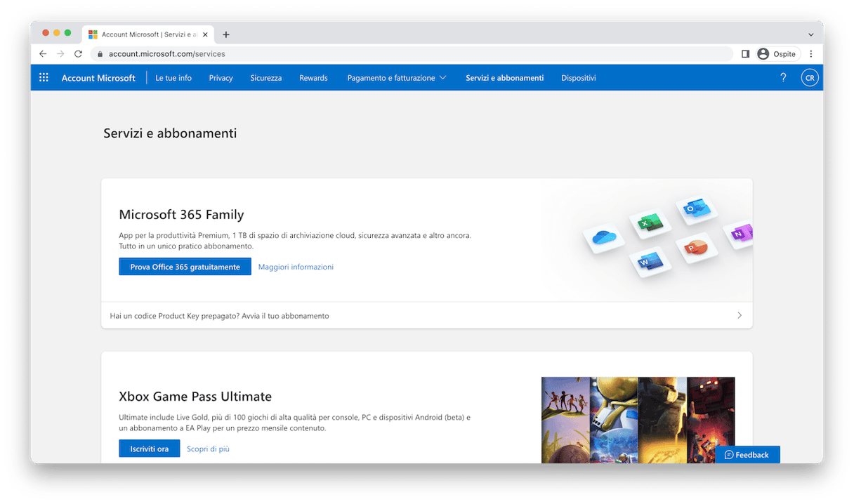Viewport: 854px width, 504px height.
Task: Click the address bar URL field
Action: click(414, 54)
